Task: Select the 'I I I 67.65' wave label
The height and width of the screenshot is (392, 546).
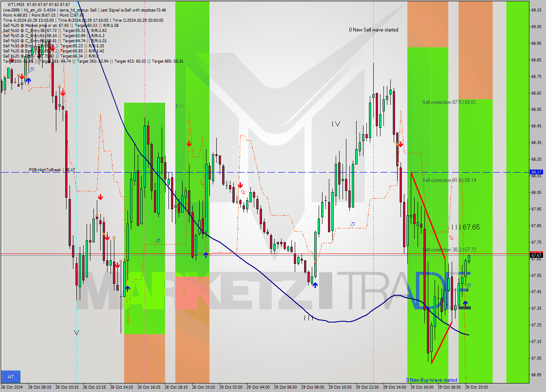Action: point(466,228)
